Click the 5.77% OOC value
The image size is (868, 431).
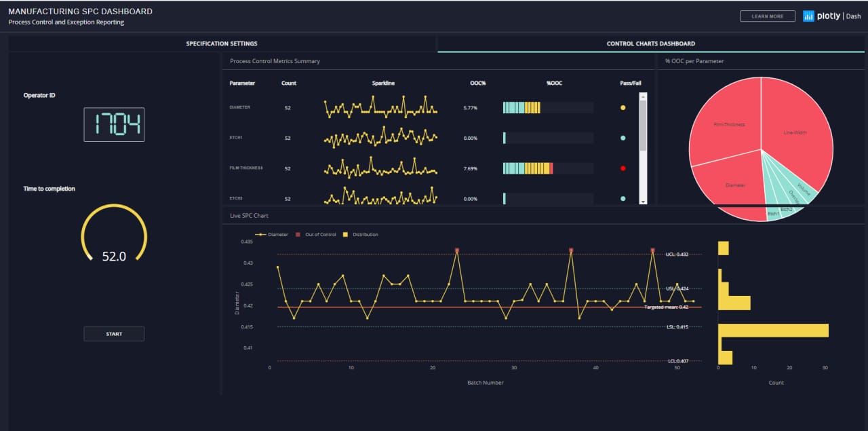click(471, 107)
